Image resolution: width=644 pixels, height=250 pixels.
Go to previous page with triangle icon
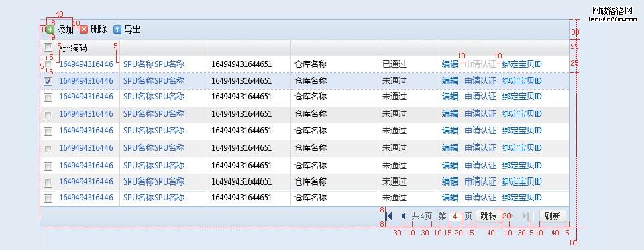403,216
